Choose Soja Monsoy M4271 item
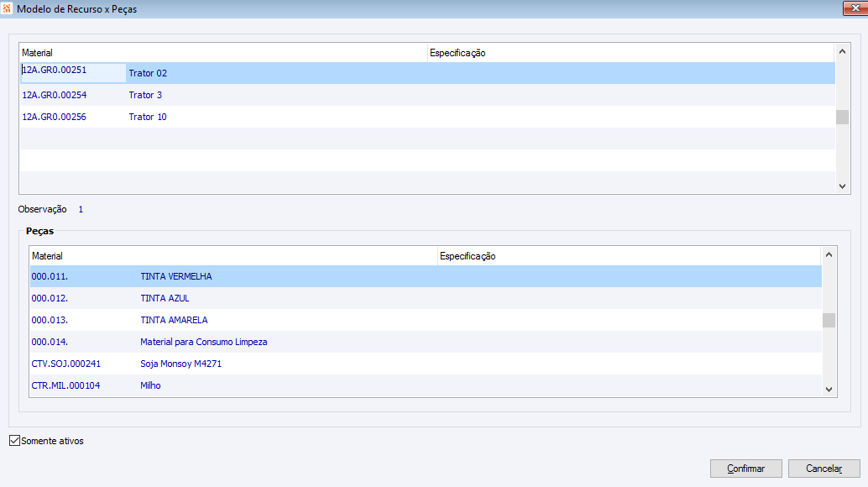Viewport: 868px width, 487px height. point(181,364)
